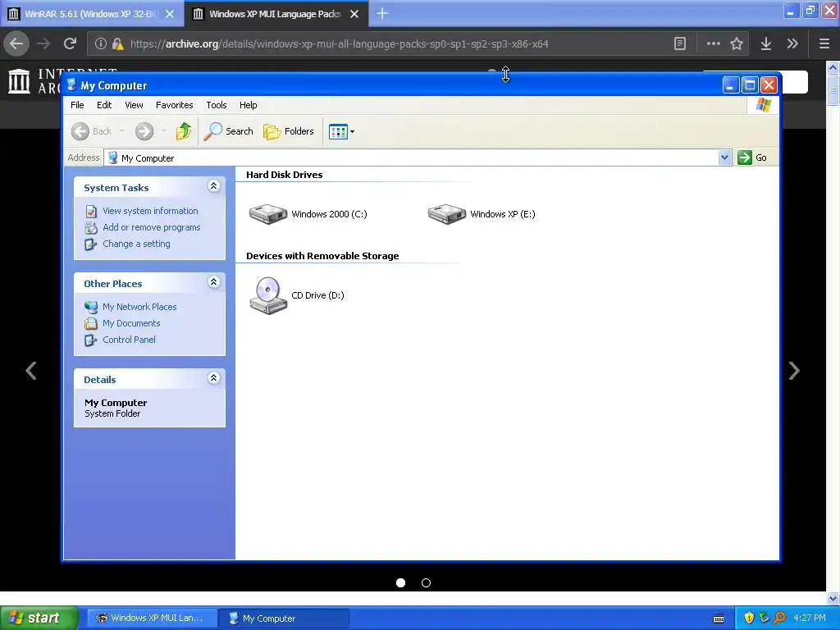Open the Help menu
The image size is (840, 630).
pyautogui.click(x=248, y=105)
